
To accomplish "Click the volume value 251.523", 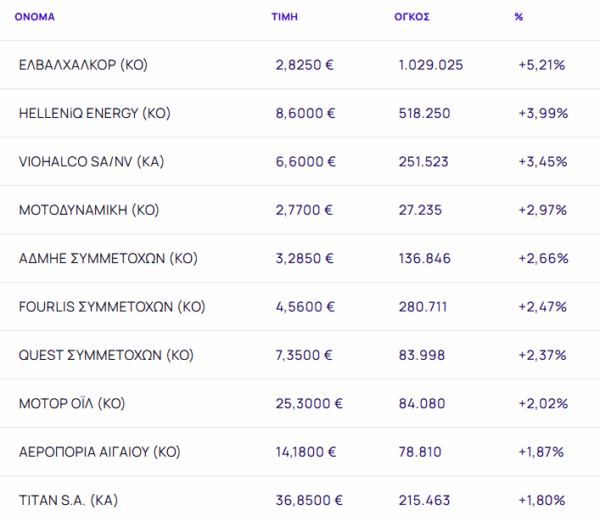I will (x=423, y=161).
